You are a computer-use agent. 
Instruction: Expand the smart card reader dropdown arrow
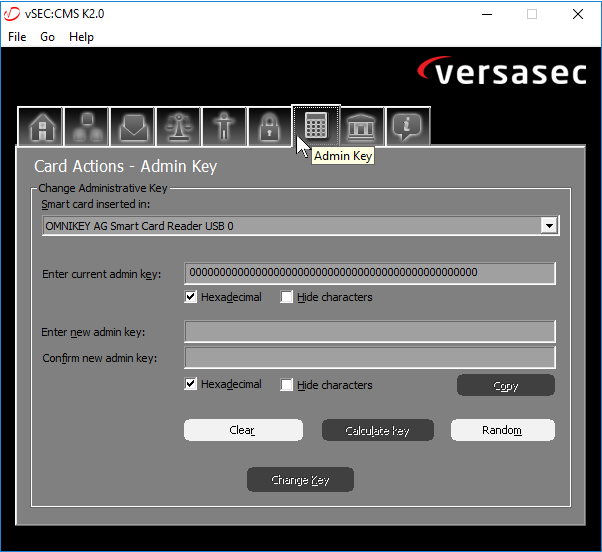pyautogui.click(x=549, y=226)
